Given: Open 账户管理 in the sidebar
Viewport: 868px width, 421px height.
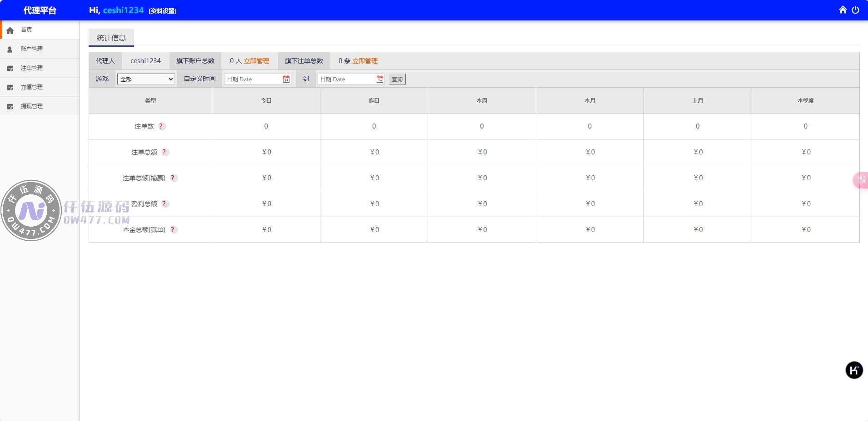Looking at the screenshot, I should 31,49.
